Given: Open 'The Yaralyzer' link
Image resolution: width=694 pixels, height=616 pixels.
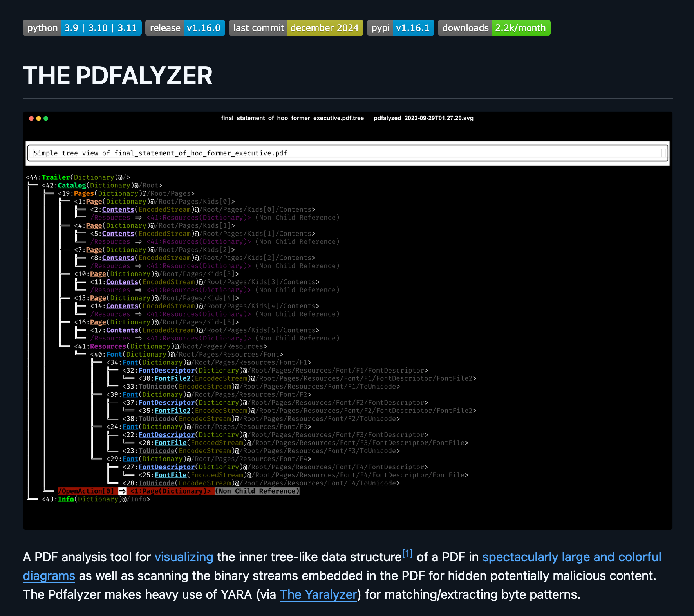Looking at the screenshot, I should [318, 594].
